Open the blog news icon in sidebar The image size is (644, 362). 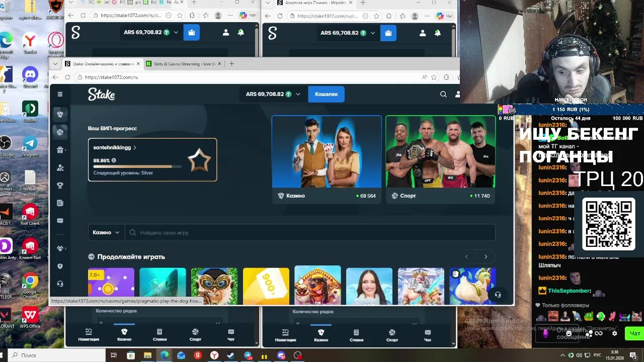(x=60, y=203)
